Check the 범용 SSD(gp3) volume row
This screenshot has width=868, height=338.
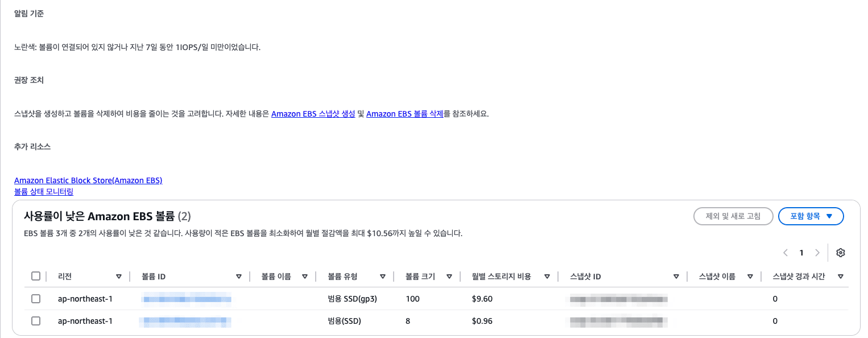[36, 299]
